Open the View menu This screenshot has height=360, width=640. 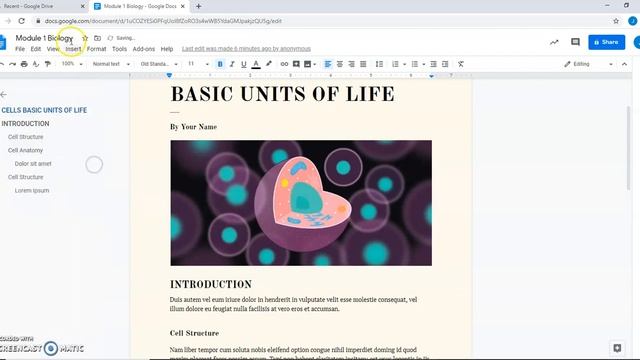point(53,49)
